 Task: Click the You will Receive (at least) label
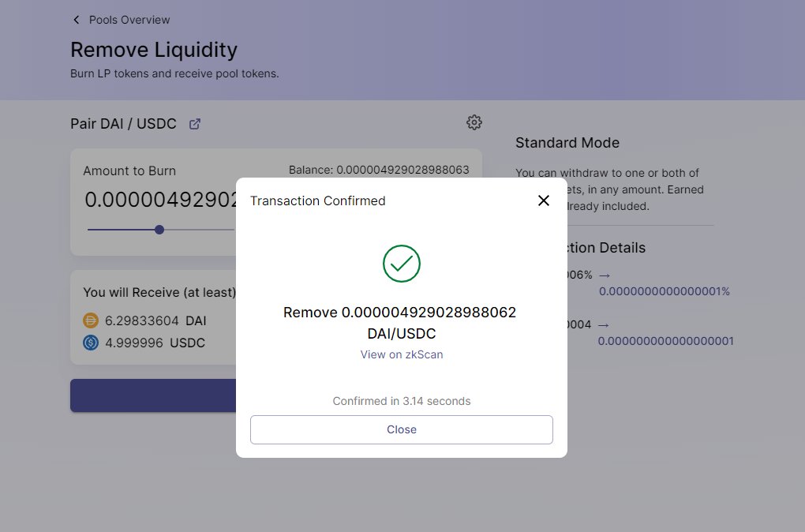(x=159, y=292)
